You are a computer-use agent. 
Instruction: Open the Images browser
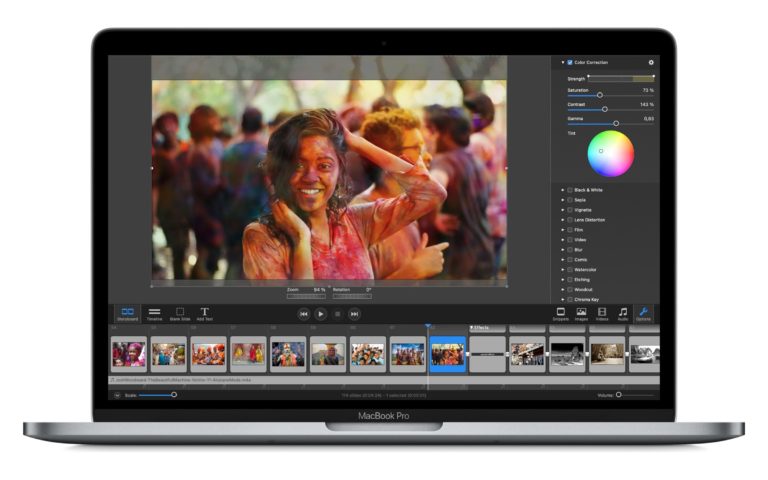click(x=581, y=314)
